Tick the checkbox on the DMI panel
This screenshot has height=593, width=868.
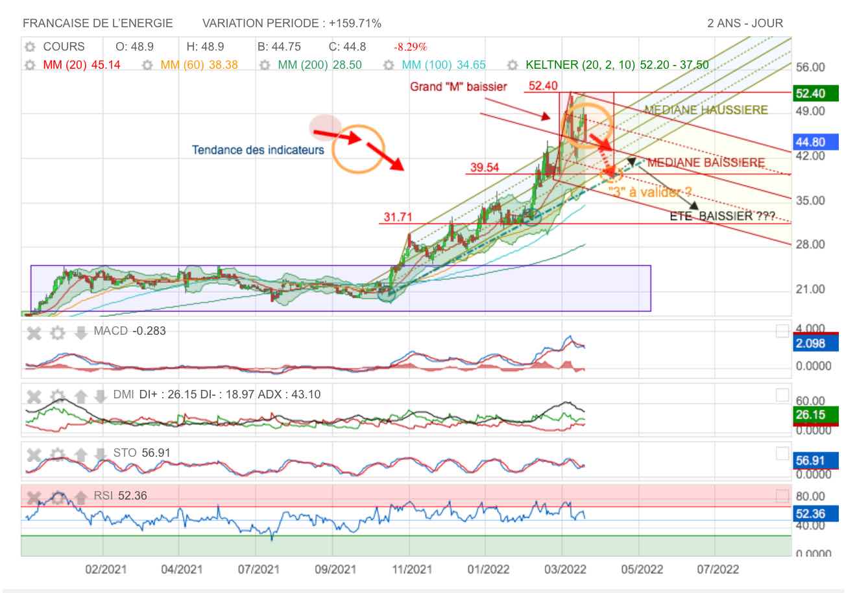click(782, 395)
